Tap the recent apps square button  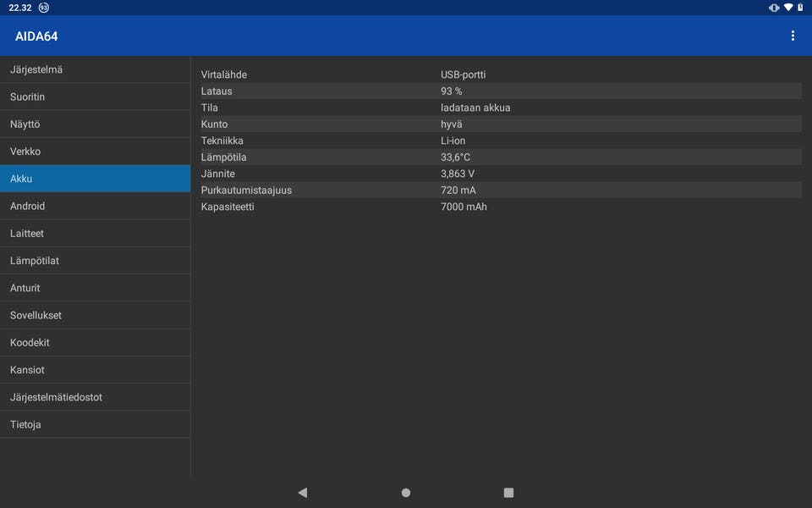tap(508, 493)
